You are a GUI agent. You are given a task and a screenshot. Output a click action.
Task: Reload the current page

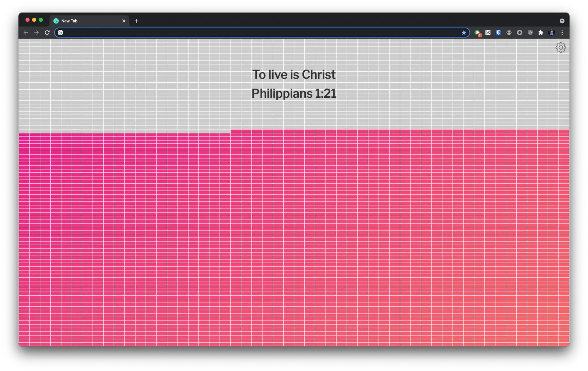click(x=47, y=33)
